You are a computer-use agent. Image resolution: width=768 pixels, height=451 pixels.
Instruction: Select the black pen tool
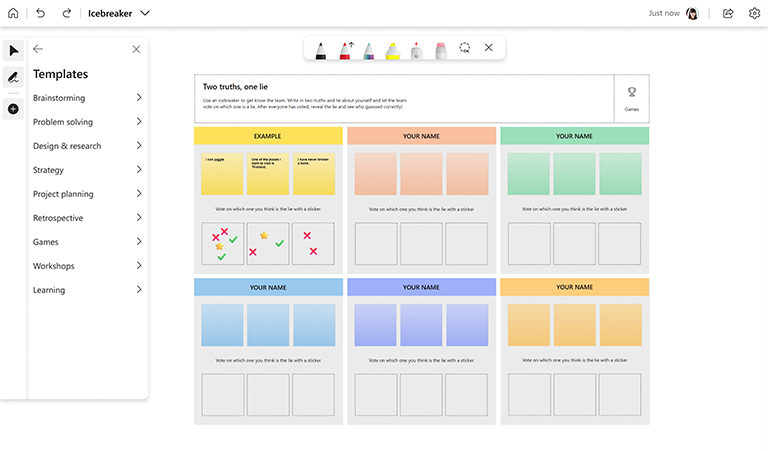click(321, 49)
